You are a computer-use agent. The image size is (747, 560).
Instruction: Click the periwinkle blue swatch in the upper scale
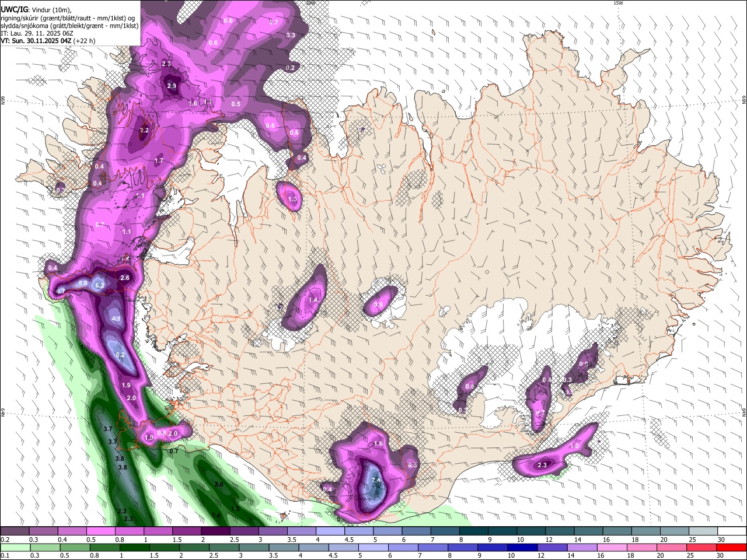pyautogui.click(x=329, y=531)
